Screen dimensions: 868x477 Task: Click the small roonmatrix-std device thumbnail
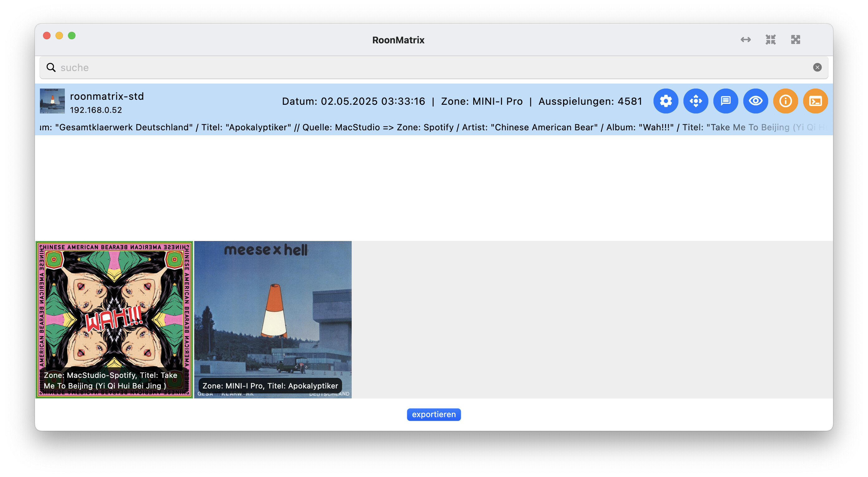[x=52, y=101]
